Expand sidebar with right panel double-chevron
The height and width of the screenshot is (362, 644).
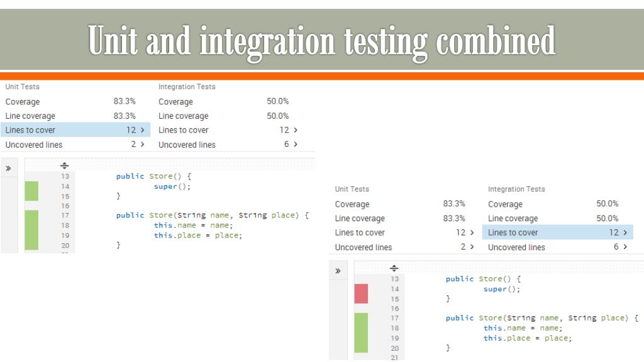click(338, 271)
